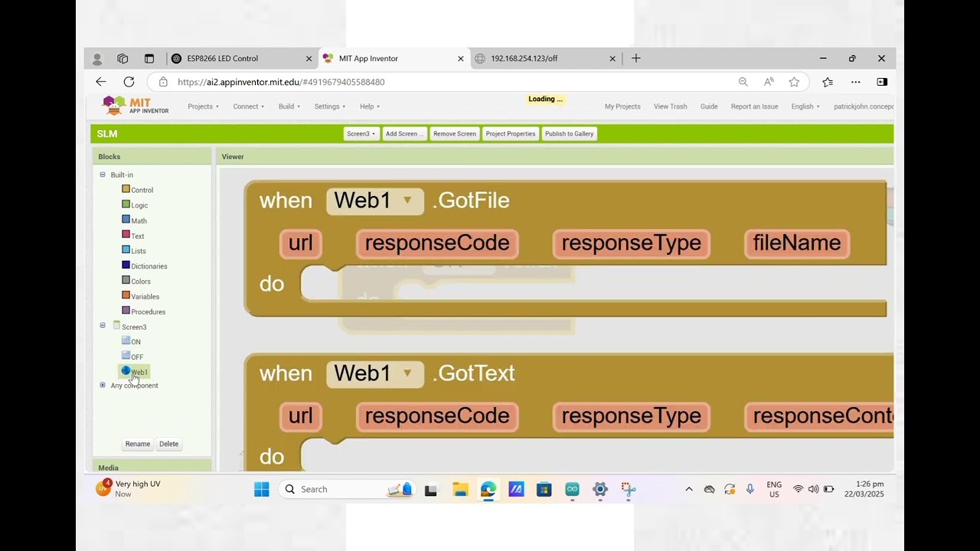Open the Procedures blocks drawer
980x551 pixels.
pos(144,311)
